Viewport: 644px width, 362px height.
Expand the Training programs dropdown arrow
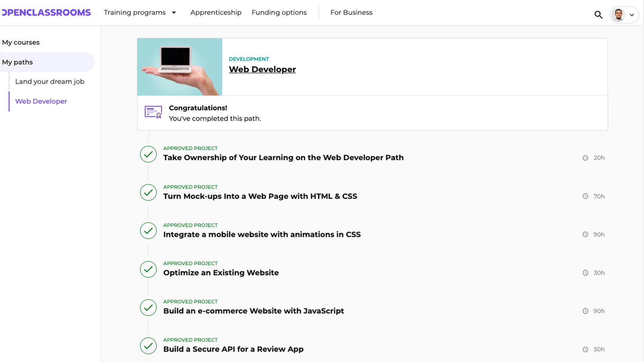coord(174,13)
